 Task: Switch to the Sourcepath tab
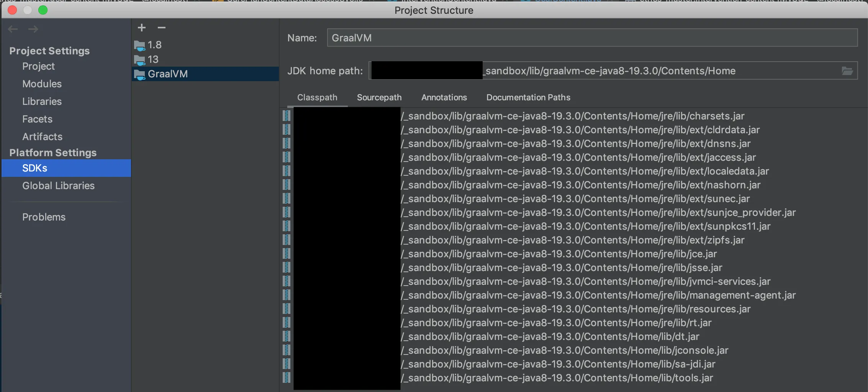(379, 98)
